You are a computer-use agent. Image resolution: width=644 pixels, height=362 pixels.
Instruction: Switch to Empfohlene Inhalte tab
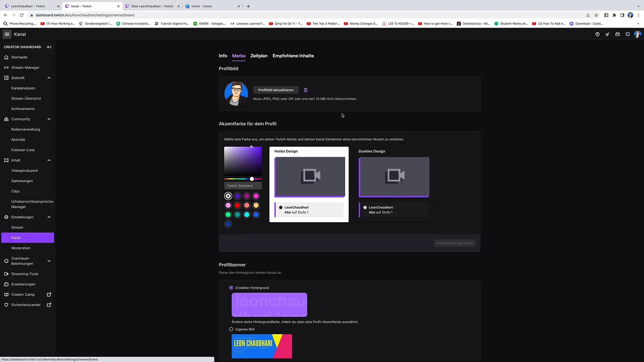coord(293,56)
